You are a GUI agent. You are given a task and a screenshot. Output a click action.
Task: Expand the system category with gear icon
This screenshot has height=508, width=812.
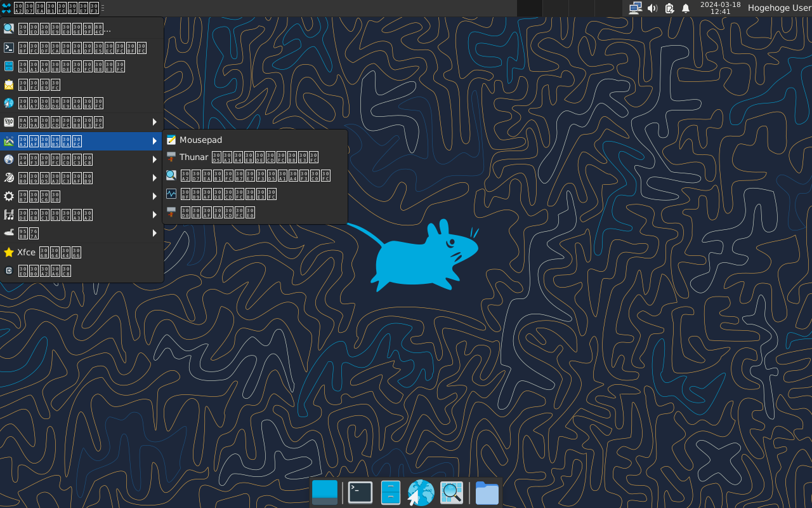pos(82,196)
